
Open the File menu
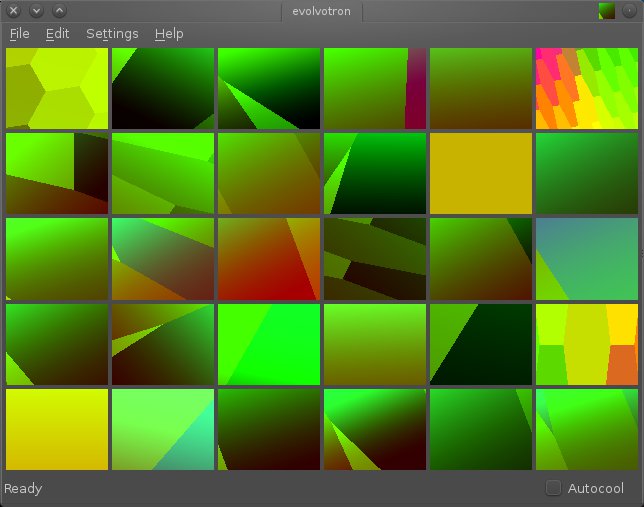(x=19, y=33)
